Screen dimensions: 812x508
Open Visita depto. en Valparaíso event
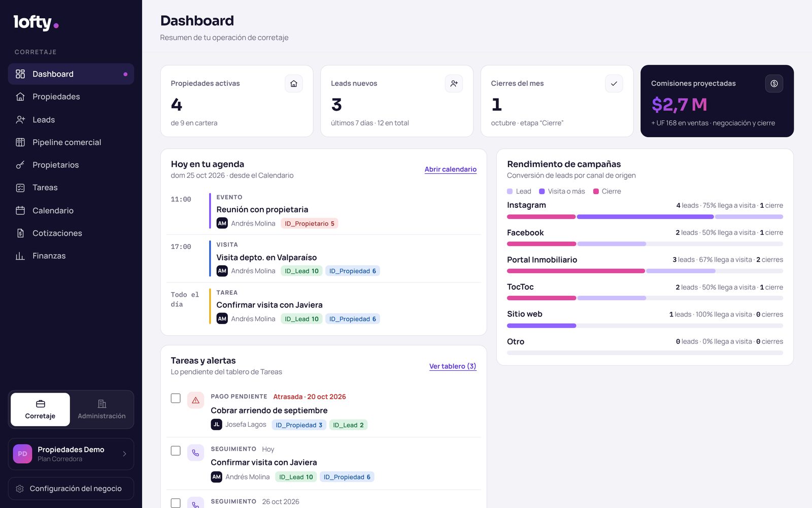[323, 259]
